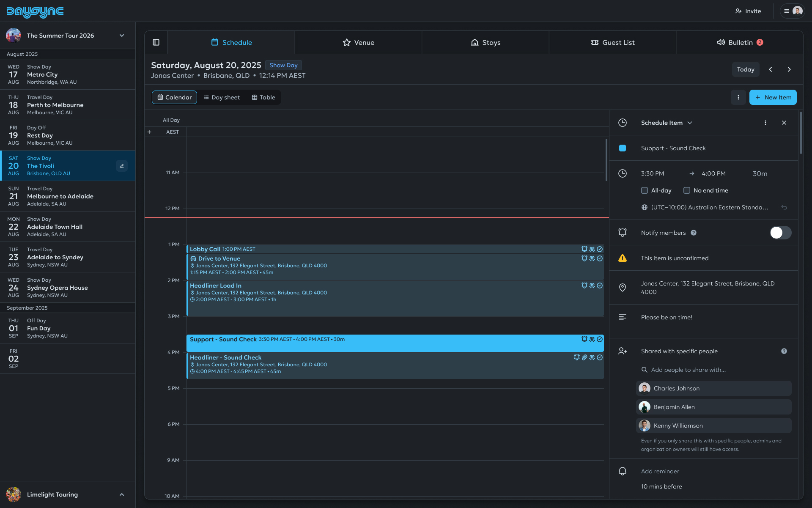The width and height of the screenshot is (812, 508).
Task: Enable the Notify members toggle
Action: [780, 232]
